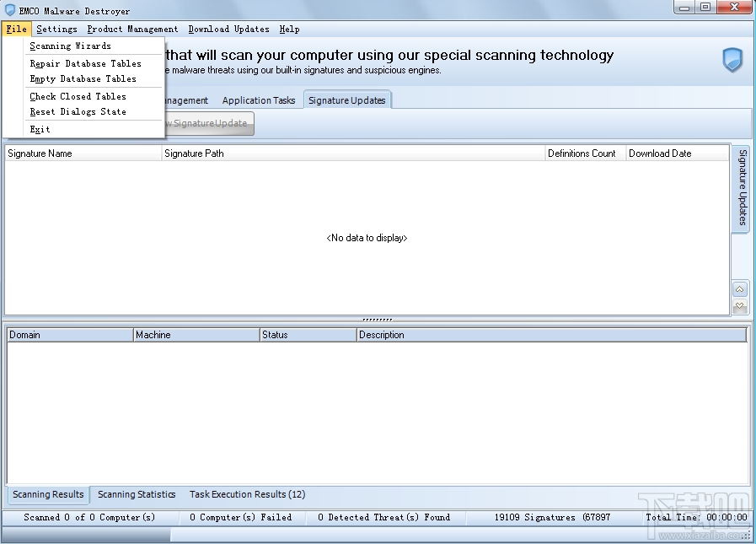Image resolution: width=756 pixels, height=544 pixels.
Task: Click Exit in the File menu
Action: (40, 129)
